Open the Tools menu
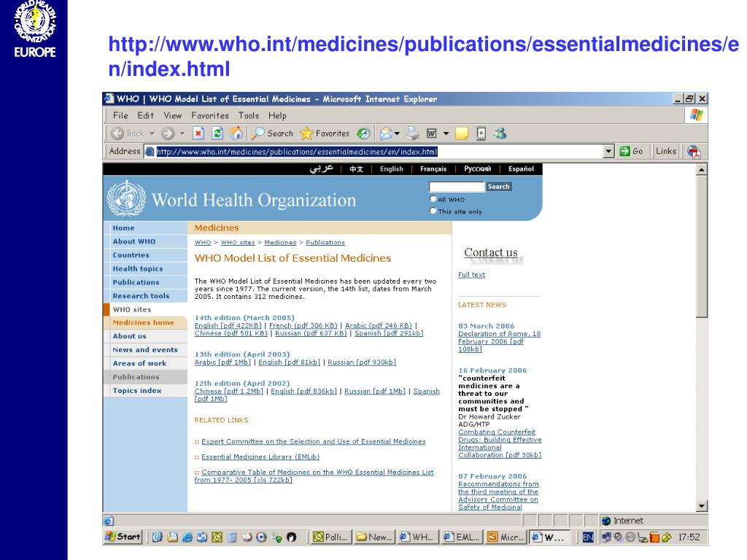Image resolution: width=747 pixels, height=560 pixels. coord(249,116)
